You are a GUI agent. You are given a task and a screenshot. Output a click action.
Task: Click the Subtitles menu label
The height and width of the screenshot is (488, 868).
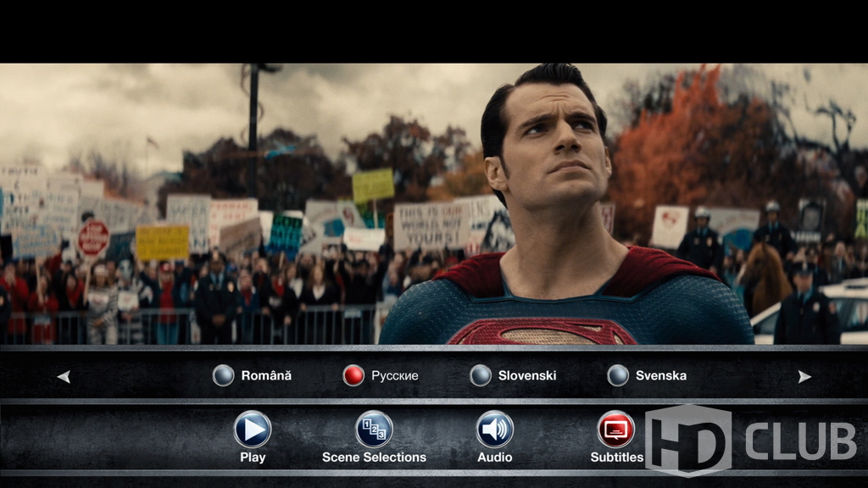pos(617,457)
